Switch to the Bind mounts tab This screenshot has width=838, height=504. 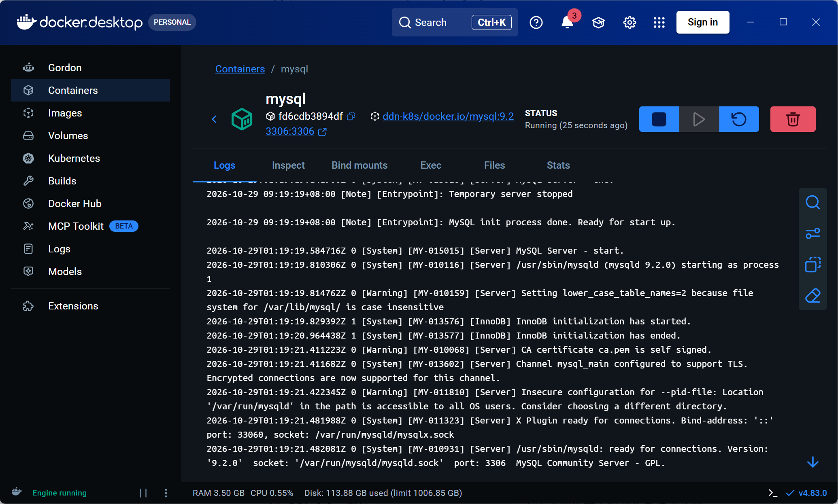click(x=359, y=165)
